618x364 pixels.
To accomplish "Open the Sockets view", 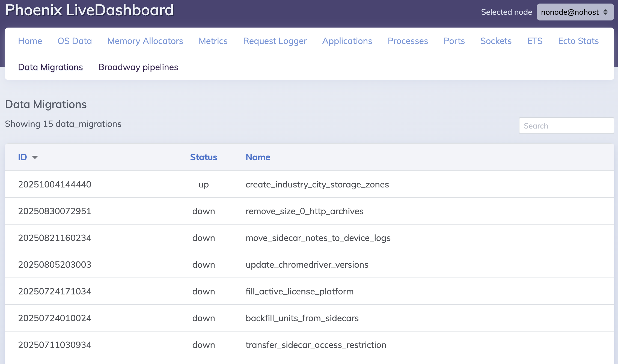I will click(496, 41).
